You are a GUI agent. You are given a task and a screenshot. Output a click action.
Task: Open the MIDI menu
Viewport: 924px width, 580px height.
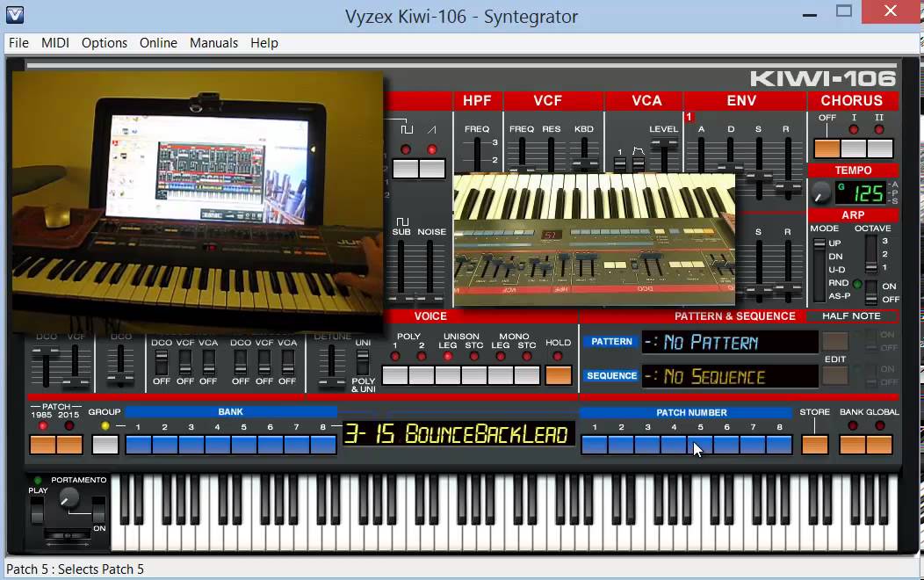[54, 43]
